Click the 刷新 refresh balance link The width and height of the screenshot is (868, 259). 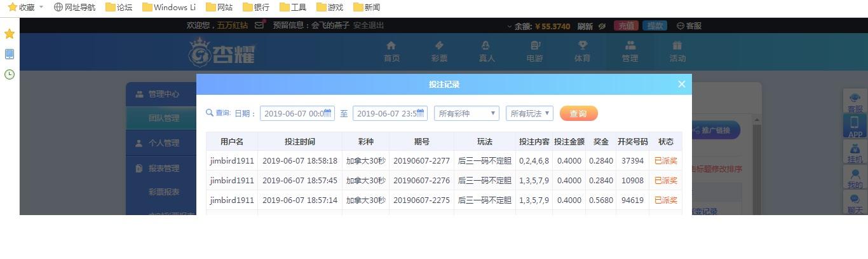point(585,26)
